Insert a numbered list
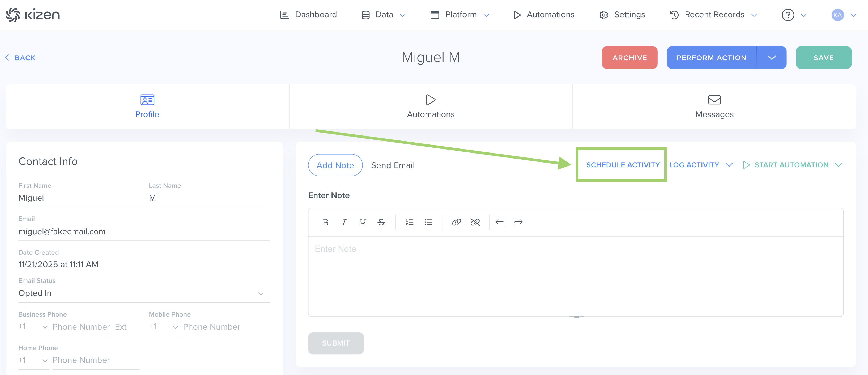This screenshot has width=868, height=375. point(409,222)
